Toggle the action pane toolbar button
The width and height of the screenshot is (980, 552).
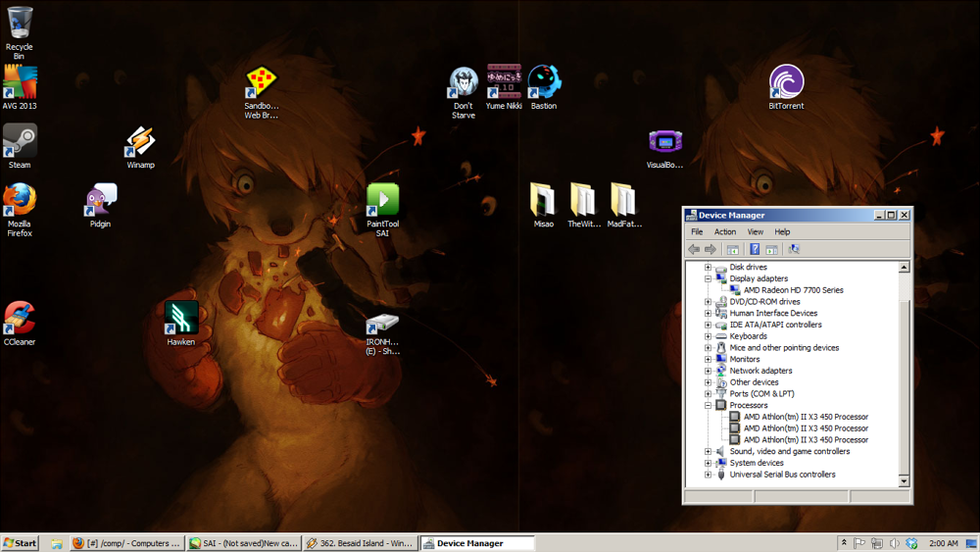click(x=772, y=249)
